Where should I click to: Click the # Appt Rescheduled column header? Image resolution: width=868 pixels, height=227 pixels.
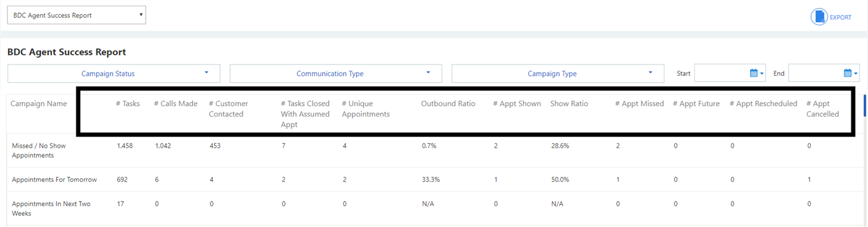[763, 104]
